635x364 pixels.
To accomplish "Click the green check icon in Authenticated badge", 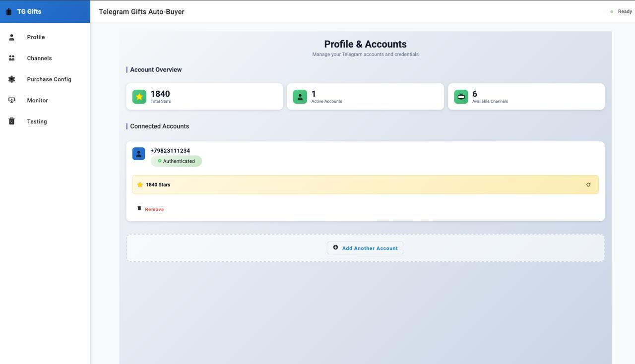I will pos(160,161).
